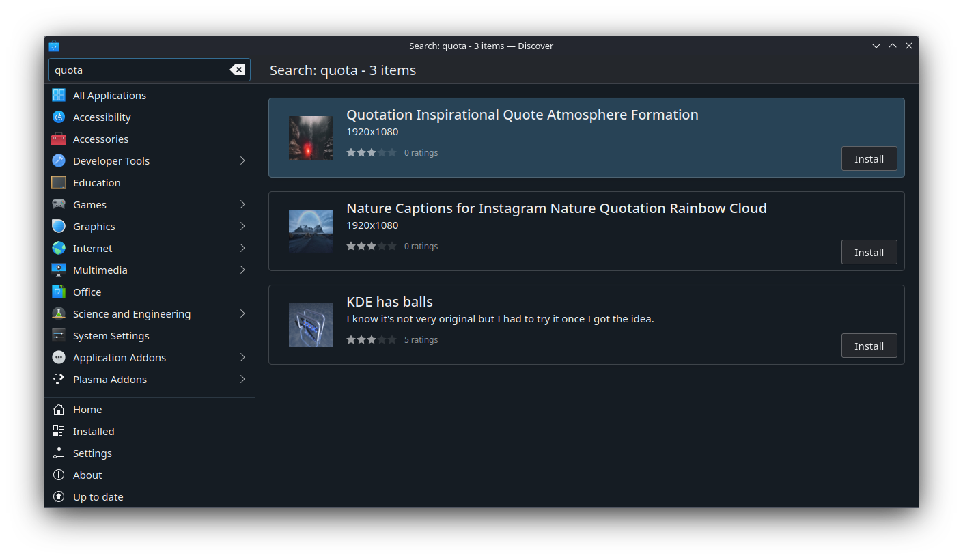963x560 pixels.
Task: Open the rainbow cloud wallpaper thumbnail
Action: (x=311, y=232)
